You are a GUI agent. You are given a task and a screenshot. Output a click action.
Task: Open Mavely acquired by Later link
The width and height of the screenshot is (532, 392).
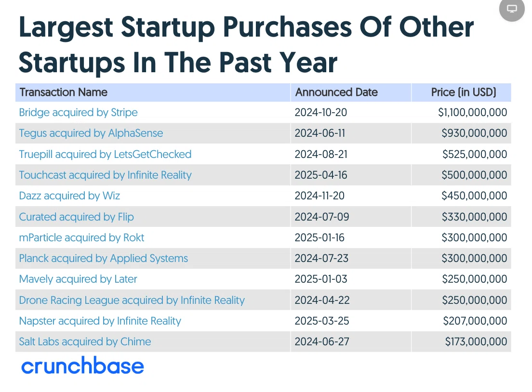[78, 279]
